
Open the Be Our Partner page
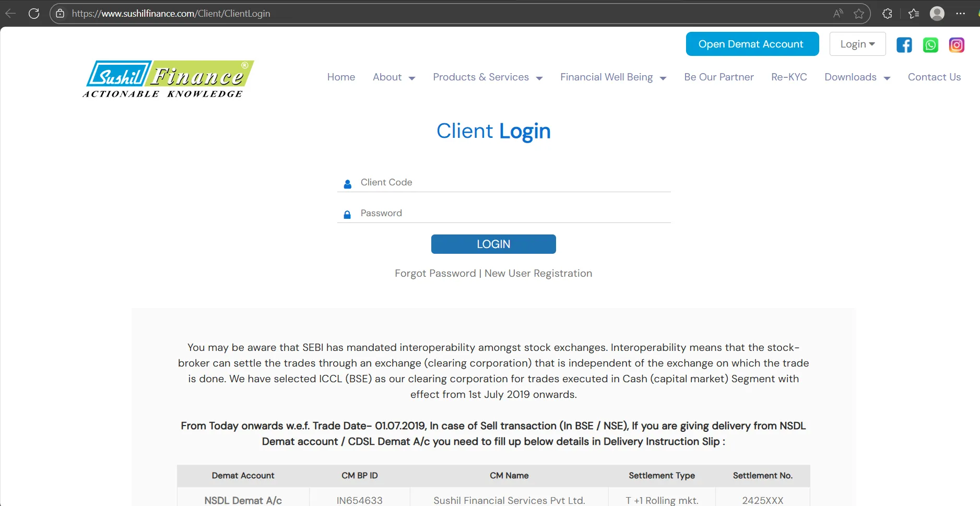[x=719, y=77]
